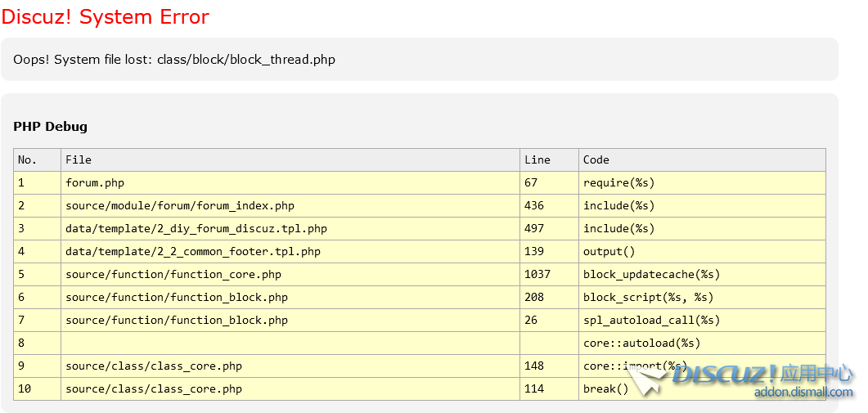Click the 'source/module/forum/forum_index.php' cell
The height and width of the screenshot is (413, 868).
tap(290, 206)
